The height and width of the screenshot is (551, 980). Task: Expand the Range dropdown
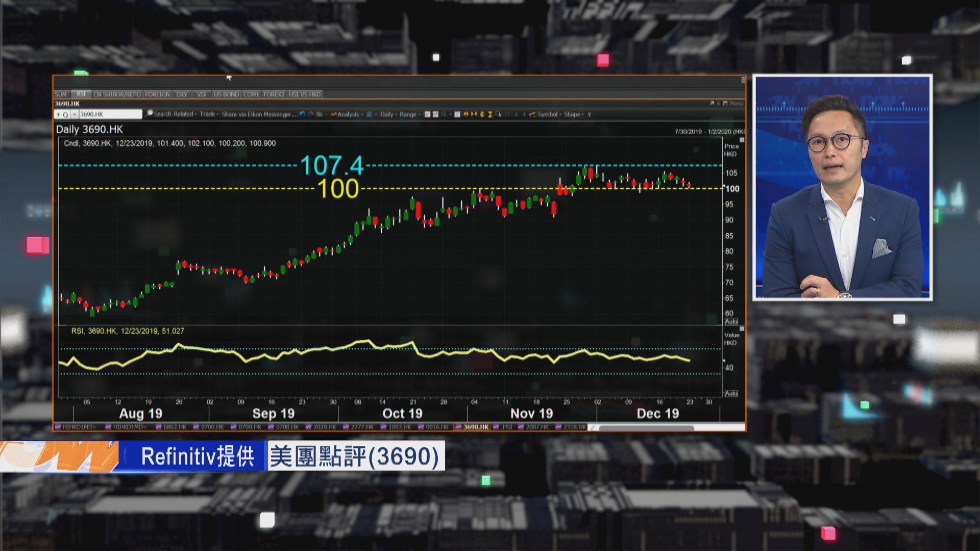409,114
